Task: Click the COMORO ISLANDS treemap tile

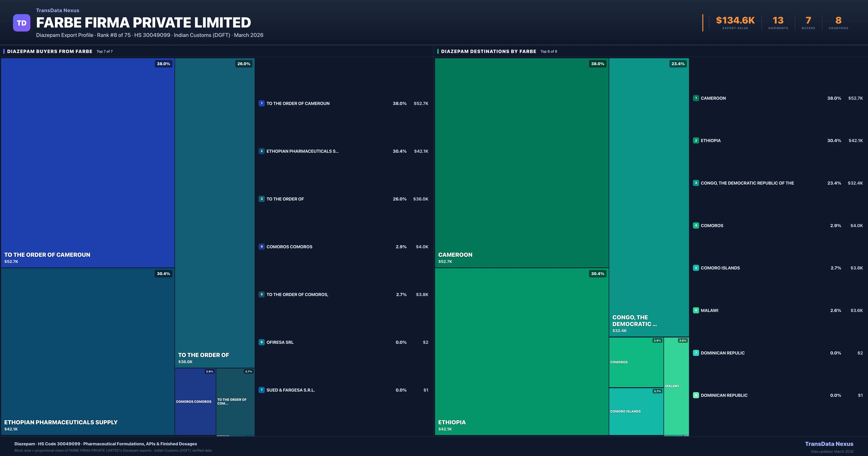Action: 636,411
